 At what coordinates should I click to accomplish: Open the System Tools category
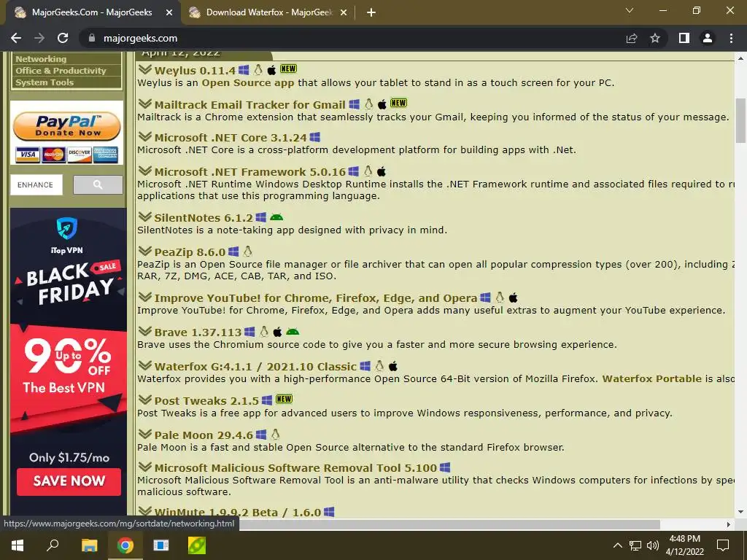44,82
